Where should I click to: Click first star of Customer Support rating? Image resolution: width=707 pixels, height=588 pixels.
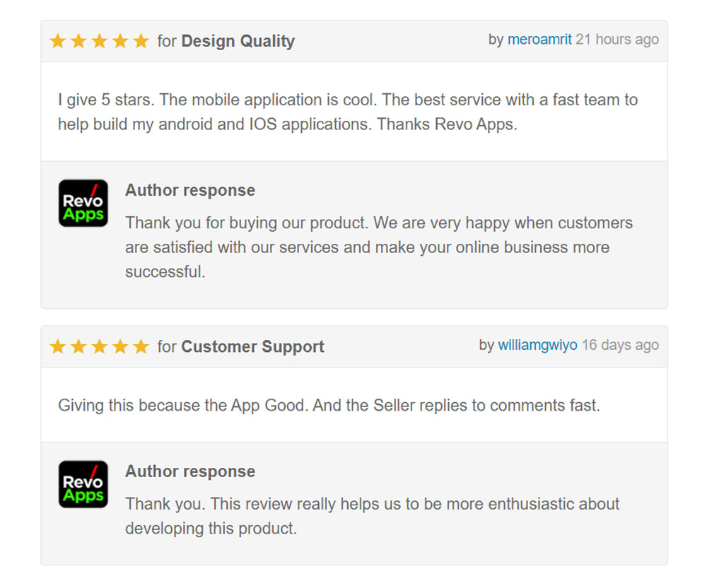click(58, 346)
